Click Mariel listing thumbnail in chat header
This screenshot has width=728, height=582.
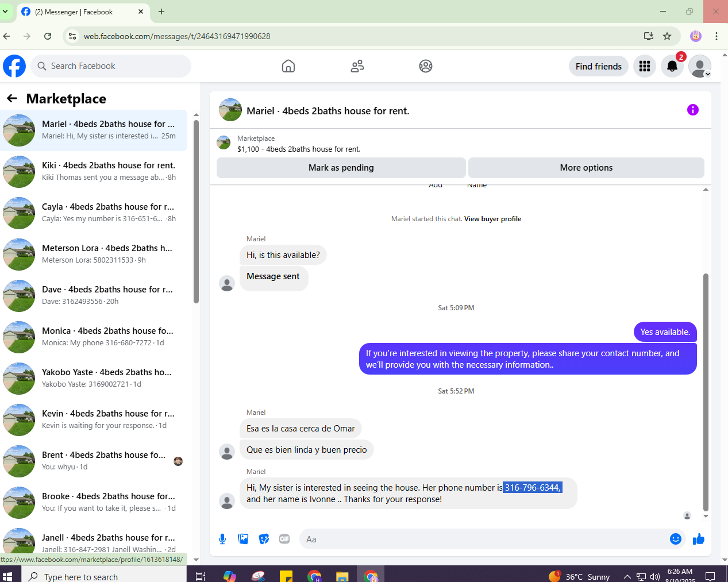pos(230,110)
